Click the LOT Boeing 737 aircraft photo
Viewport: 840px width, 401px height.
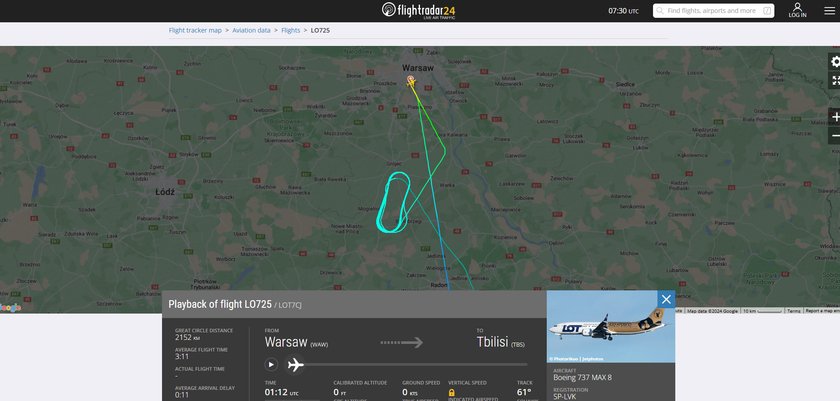tap(611, 327)
